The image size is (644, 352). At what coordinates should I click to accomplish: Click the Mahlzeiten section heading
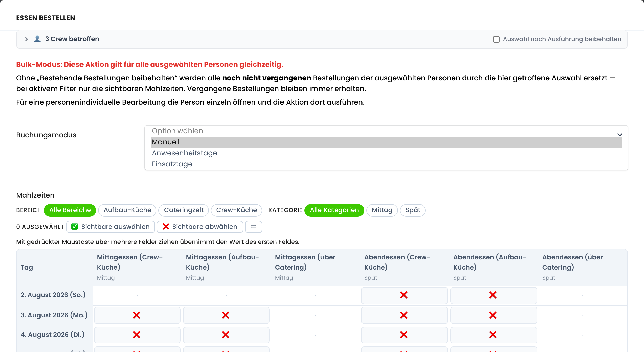click(x=35, y=195)
